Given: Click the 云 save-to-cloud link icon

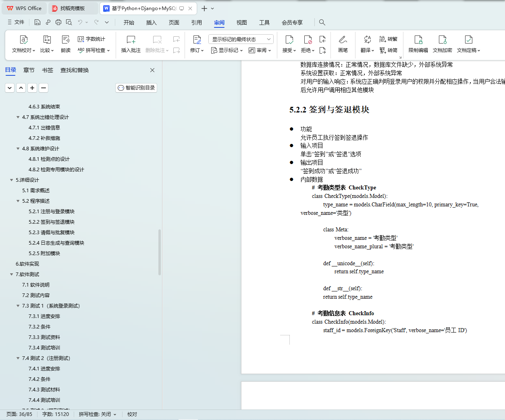Looking at the screenshot, I should (48, 22).
